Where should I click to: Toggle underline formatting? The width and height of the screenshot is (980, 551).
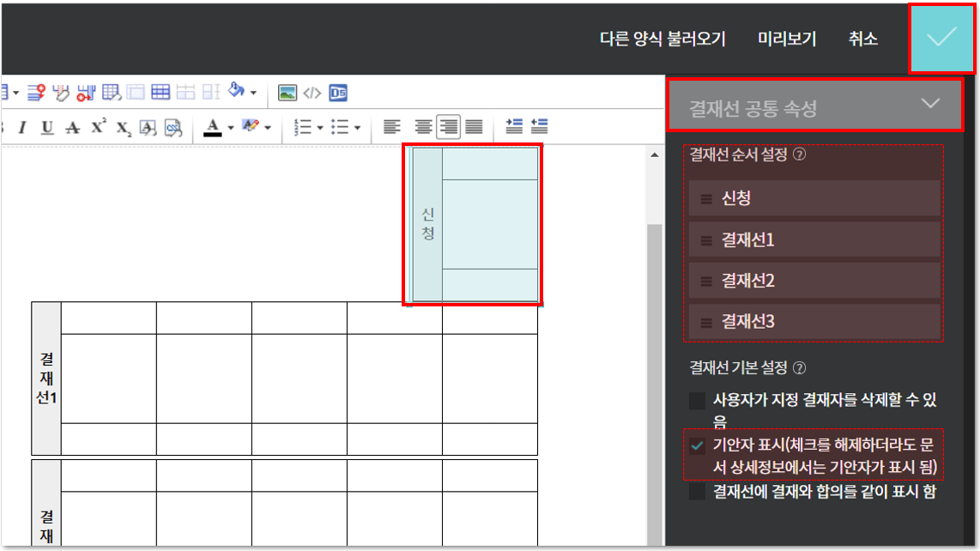47,128
